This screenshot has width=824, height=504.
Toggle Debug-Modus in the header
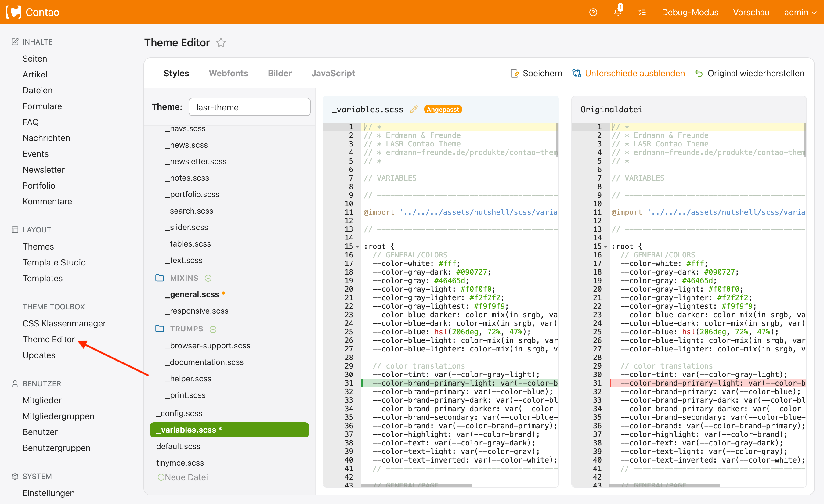pyautogui.click(x=690, y=13)
